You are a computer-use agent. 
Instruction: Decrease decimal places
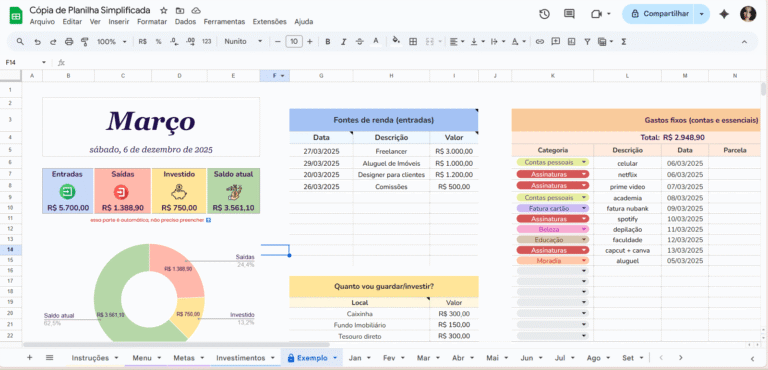(174, 42)
